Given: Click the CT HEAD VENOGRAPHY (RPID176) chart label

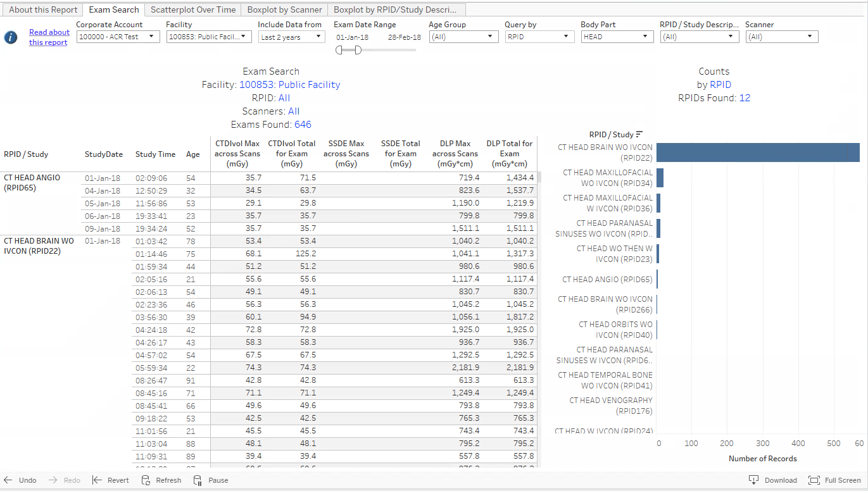Looking at the screenshot, I should 611,406.
